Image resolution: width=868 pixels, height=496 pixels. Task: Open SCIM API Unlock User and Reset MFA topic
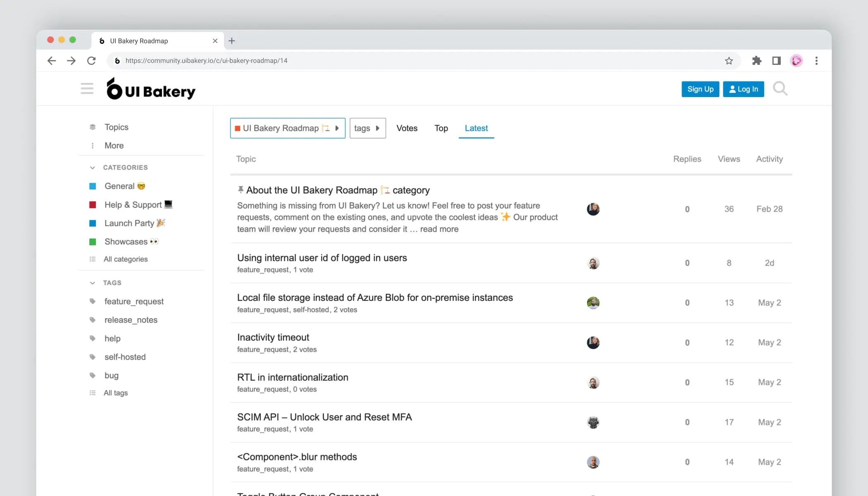324,417
